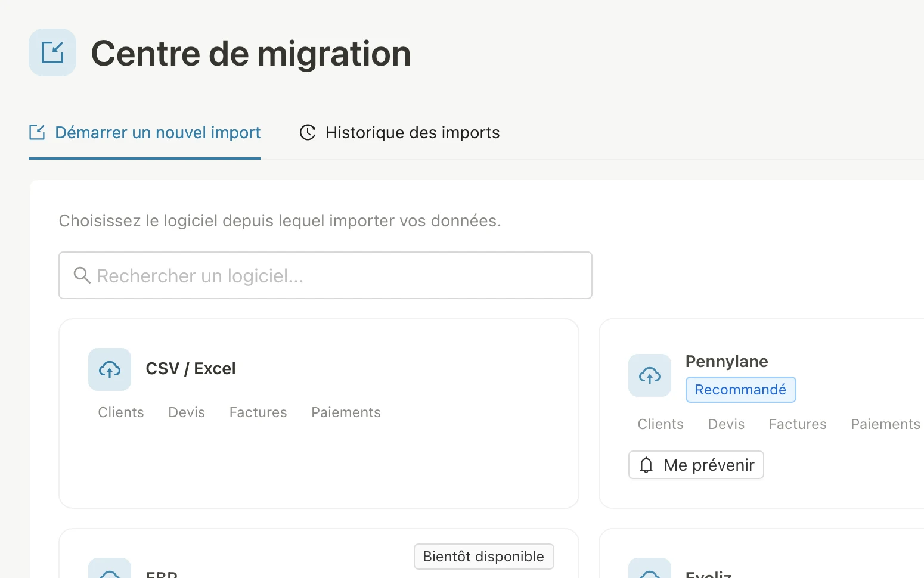Switch to Historique des imports tab
Image resolution: width=924 pixels, height=578 pixels.
(x=399, y=133)
